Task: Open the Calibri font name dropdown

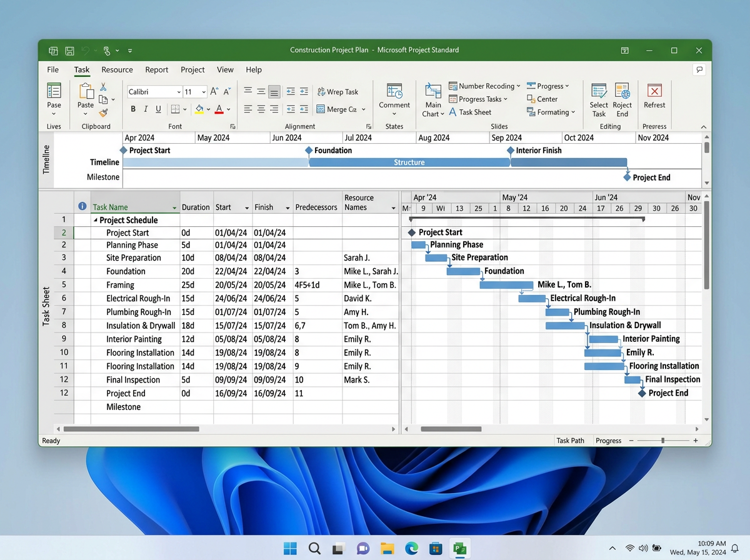Action: point(178,92)
